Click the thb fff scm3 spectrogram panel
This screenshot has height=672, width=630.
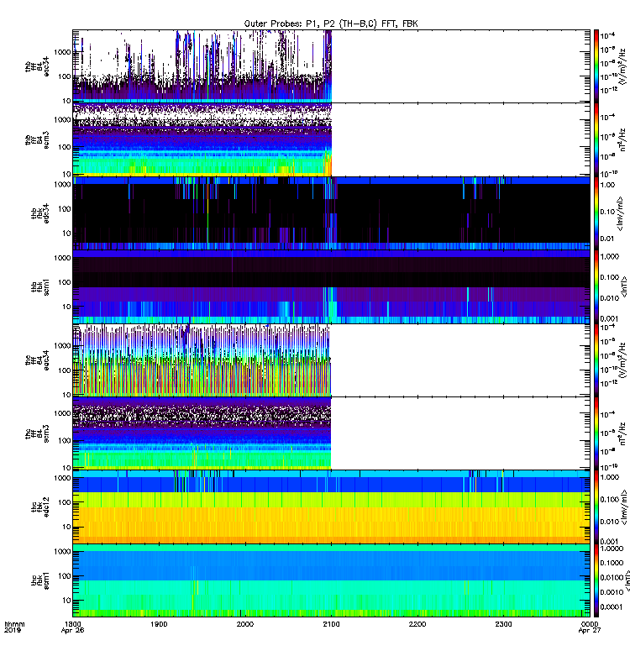(x=331, y=139)
